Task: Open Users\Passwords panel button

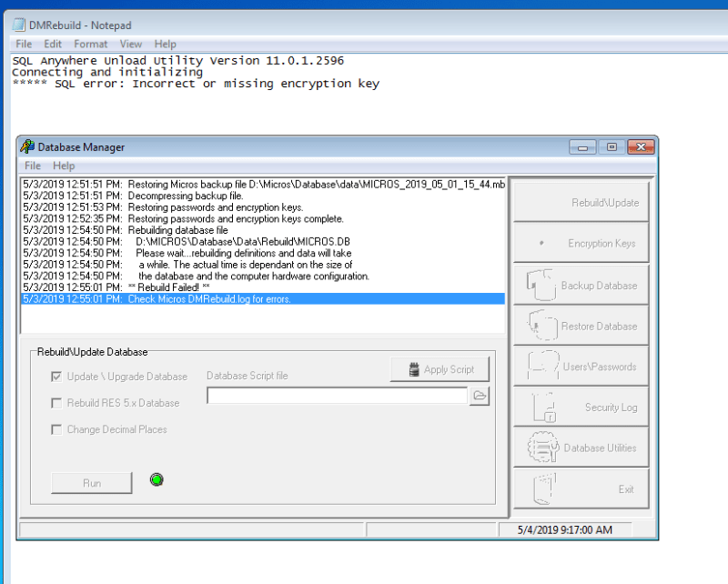Action: coord(581,367)
